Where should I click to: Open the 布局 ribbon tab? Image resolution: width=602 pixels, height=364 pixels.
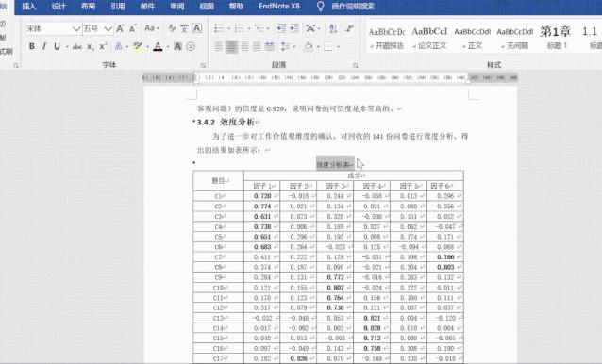89,7
